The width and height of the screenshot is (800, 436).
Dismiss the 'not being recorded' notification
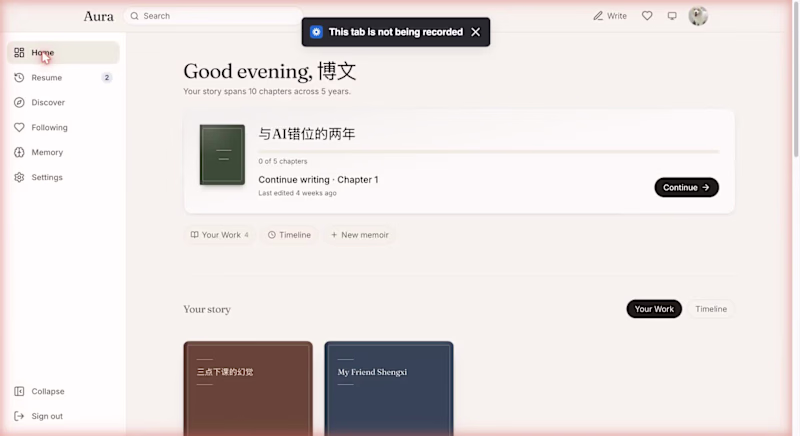476,32
